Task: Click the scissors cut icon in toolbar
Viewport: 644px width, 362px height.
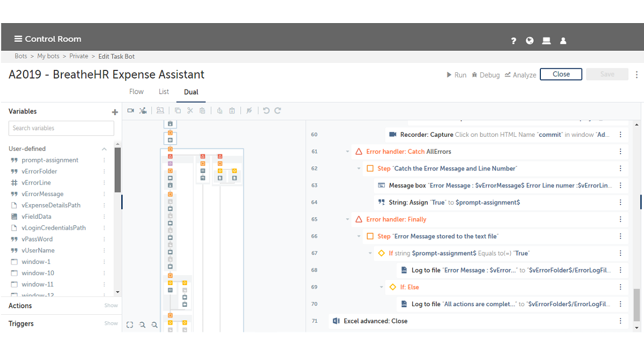Action: pos(190,111)
